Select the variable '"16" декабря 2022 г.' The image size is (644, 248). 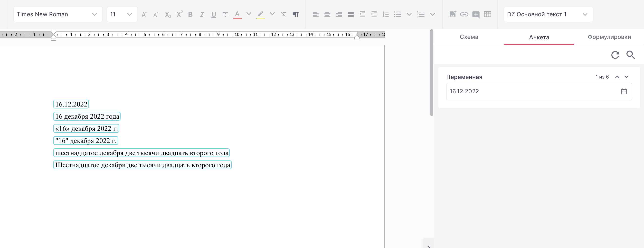86,141
